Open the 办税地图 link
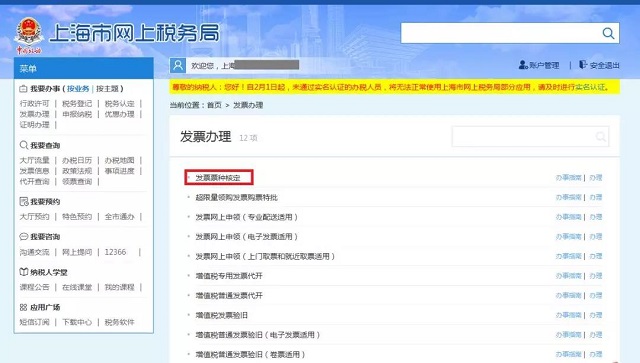The image size is (640, 363). (x=119, y=160)
